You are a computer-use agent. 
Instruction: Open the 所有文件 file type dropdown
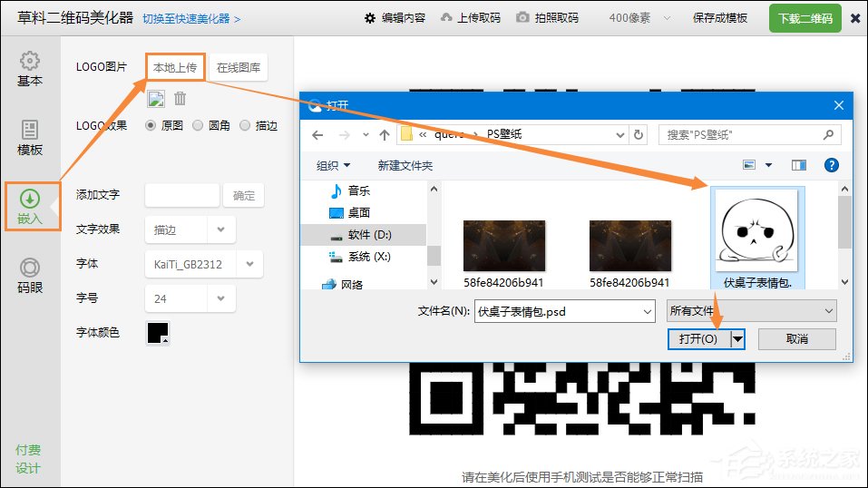coord(750,311)
